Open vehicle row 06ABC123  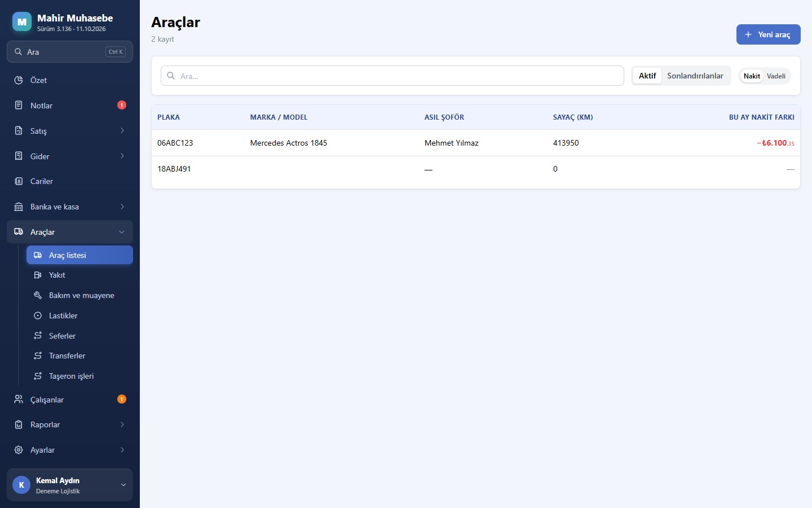pyautogui.click(x=476, y=143)
